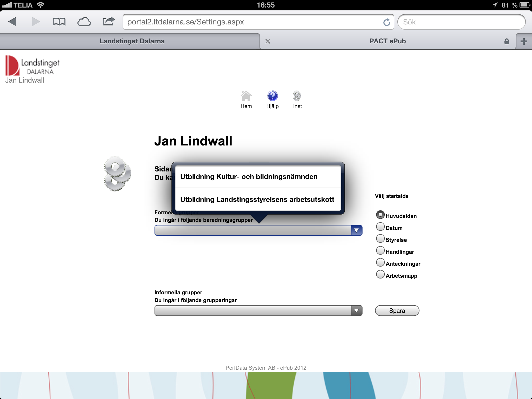Viewport: 532px width, 399px height.
Task: Select Utbildning Kultur- och bildningsnämnden option
Action: 257,176
